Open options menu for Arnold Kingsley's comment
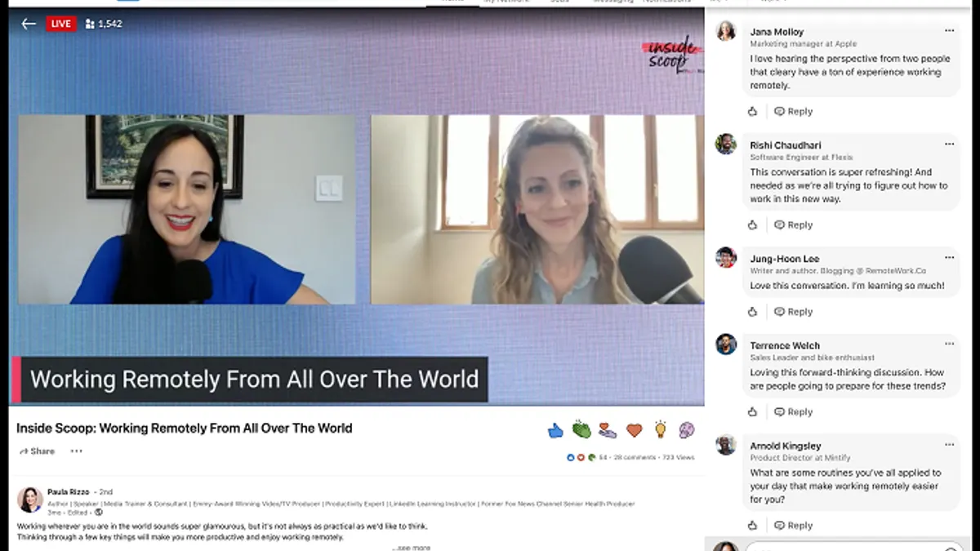 [x=949, y=445]
